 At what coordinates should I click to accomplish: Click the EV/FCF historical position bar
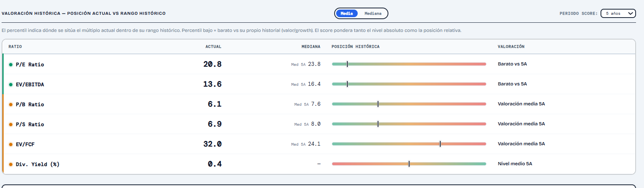click(409, 144)
